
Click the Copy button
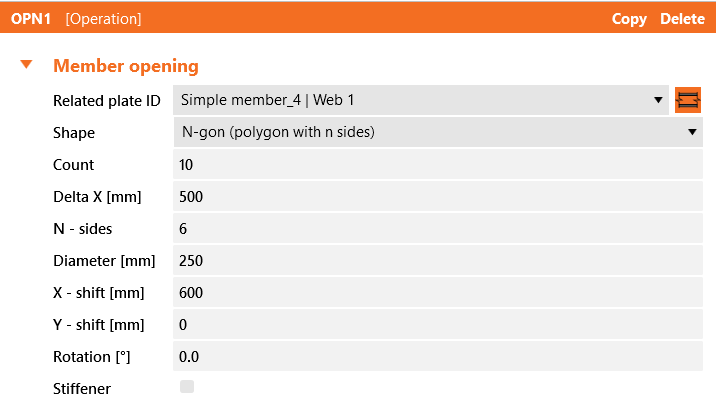[x=629, y=19]
